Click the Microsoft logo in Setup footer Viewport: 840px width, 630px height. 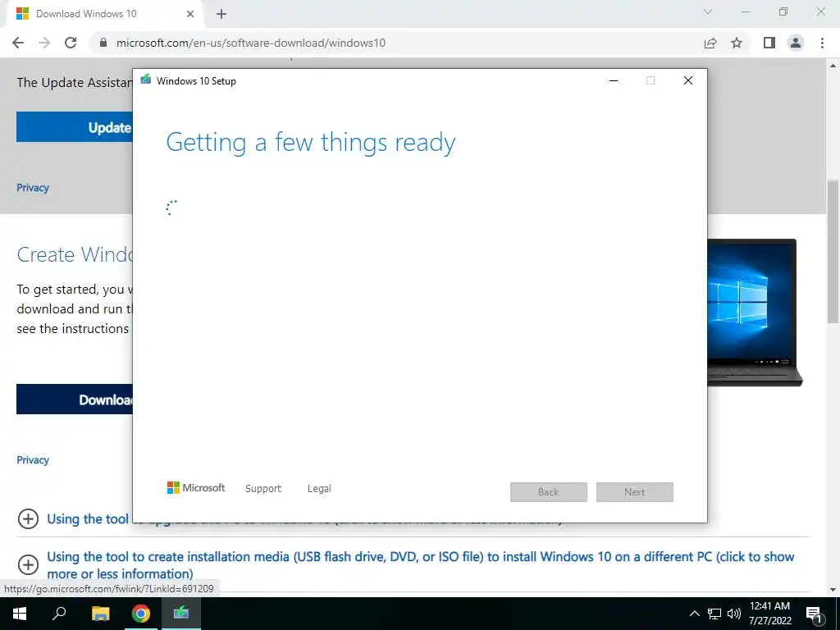pos(196,488)
